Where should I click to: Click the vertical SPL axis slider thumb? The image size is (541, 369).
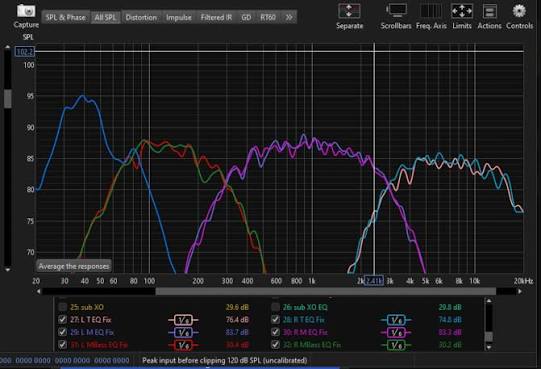coord(8,99)
